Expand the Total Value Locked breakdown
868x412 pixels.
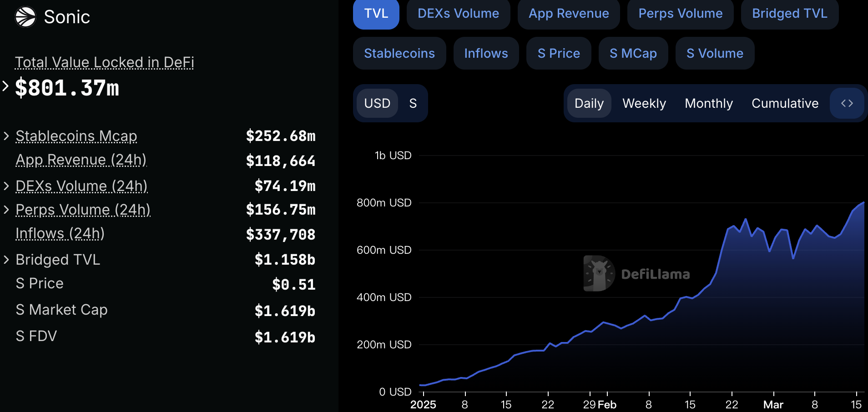(5, 86)
